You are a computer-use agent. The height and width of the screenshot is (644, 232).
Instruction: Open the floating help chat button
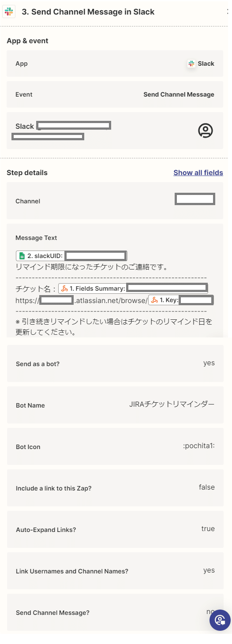coord(220,620)
